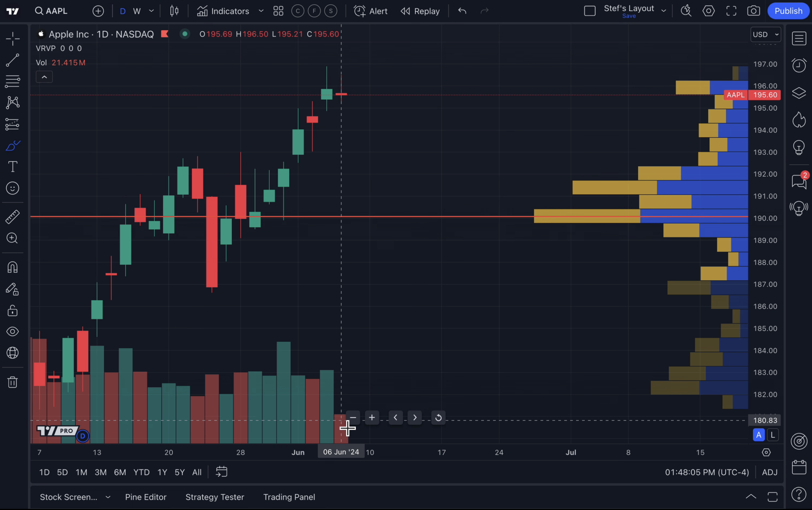Click the layout setup square icon
The width and height of the screenshot is (812, 510).
[590, 11]
